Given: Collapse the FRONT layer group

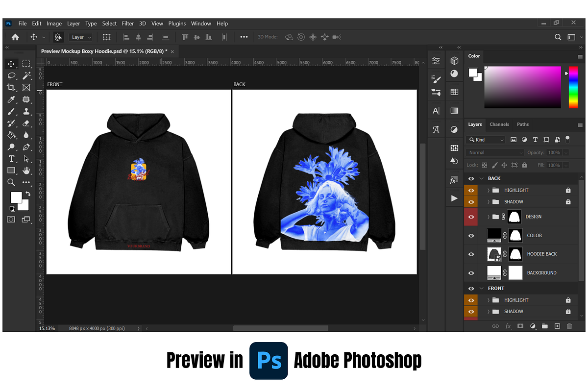Looking at the screenshot, I should [482, 289].
